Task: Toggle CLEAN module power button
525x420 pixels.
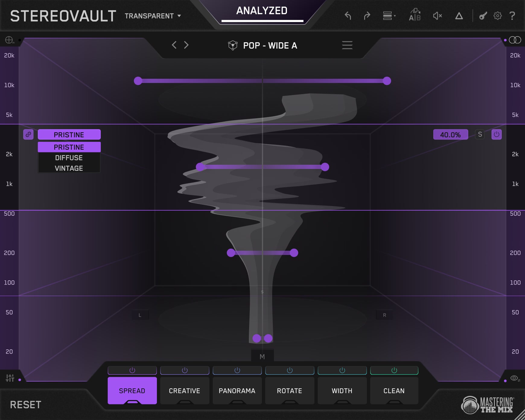Action: [394, 370]
